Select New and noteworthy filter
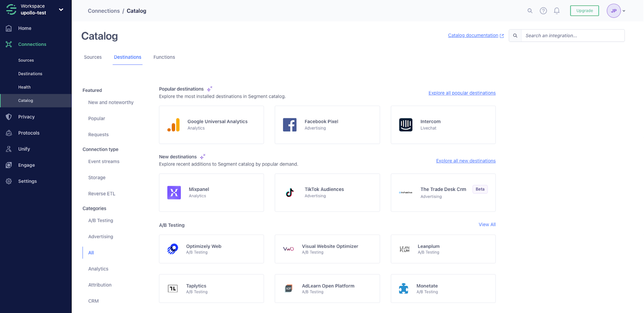Image resolution: width=644 pixels, height=313 pixels. click(111, 102)
